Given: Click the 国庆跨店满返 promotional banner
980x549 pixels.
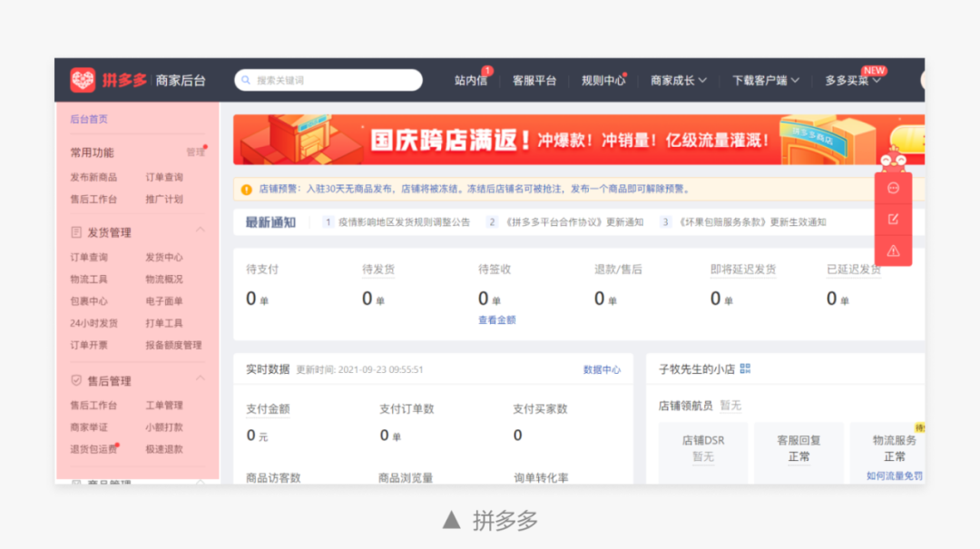Looking at the screenshot, I should [x=579, y=140].
